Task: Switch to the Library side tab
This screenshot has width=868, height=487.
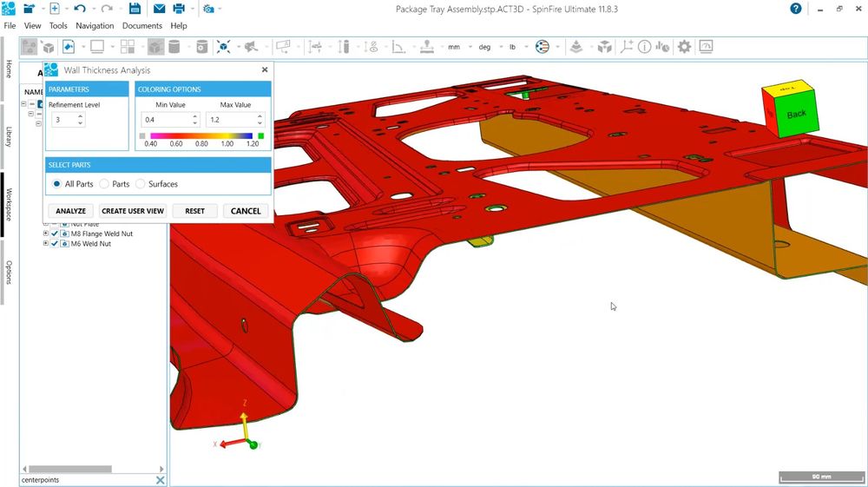Action: click(x=9, y=136)
